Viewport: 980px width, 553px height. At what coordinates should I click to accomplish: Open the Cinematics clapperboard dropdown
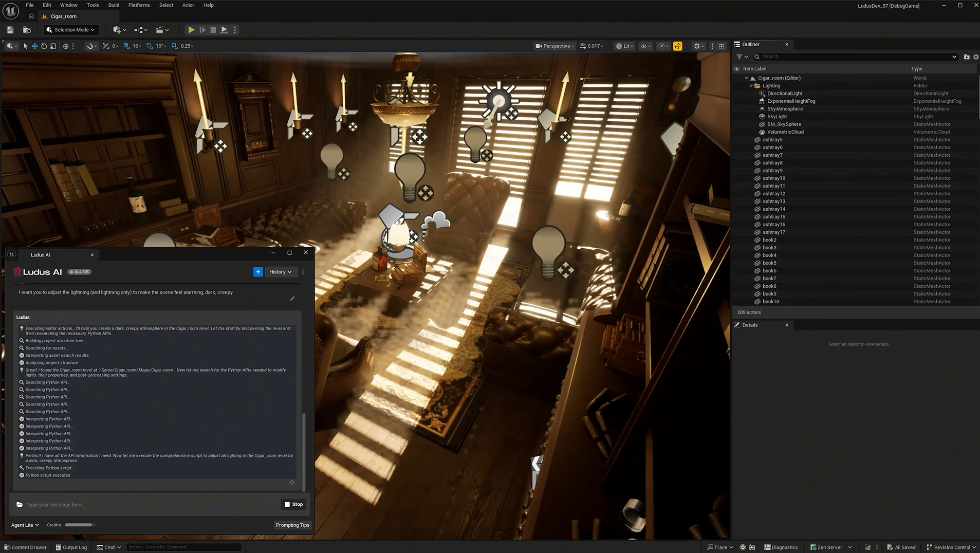point(162,30)
